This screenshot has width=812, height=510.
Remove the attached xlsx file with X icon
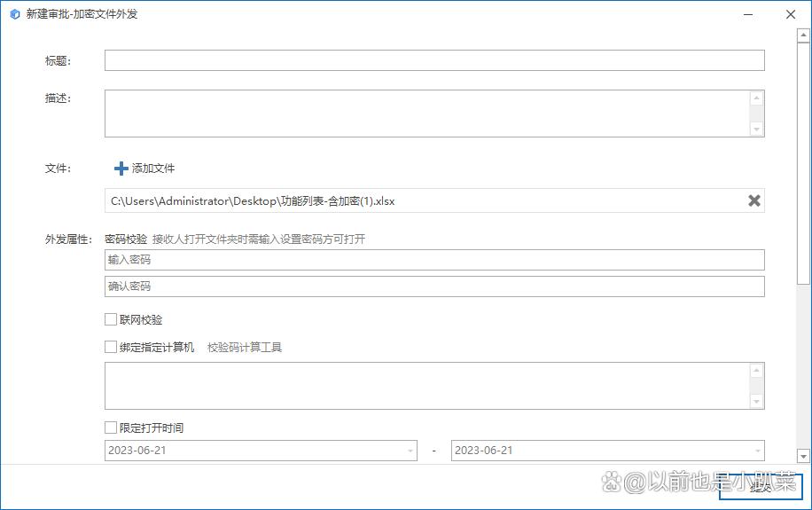click(x=754, y=200)
